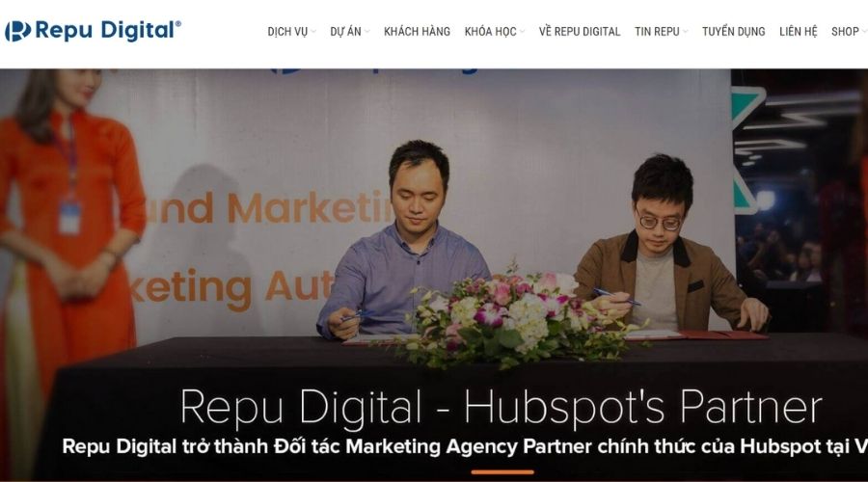
Task: Click the orange slider indicator bar
Action: (x=502, y=472)
